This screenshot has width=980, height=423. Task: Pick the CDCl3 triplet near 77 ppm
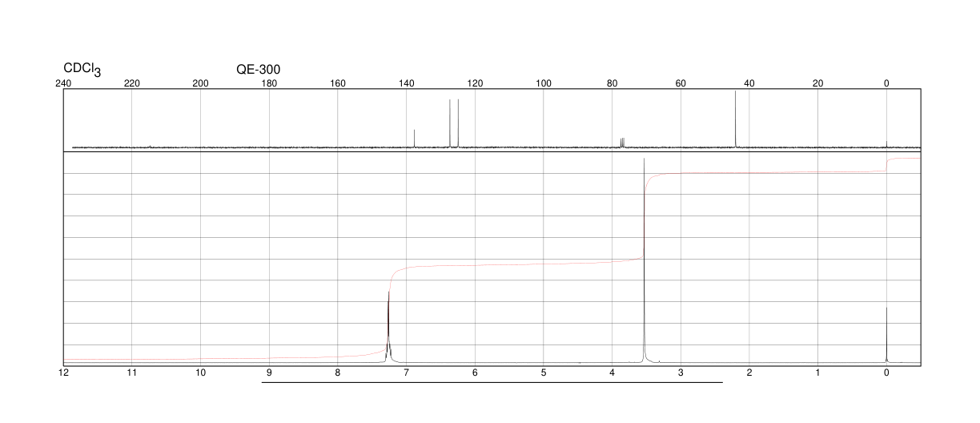622,143
